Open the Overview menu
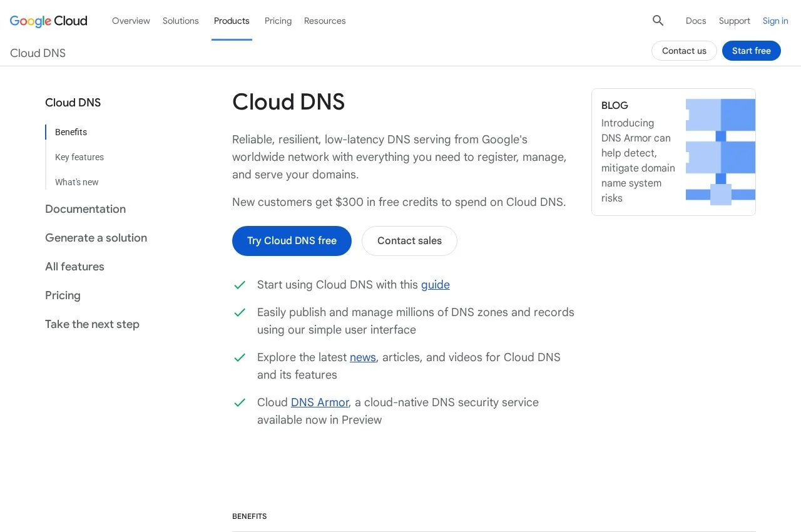The width and height of the screenshot is (801, 532). [x=131, y=21]
